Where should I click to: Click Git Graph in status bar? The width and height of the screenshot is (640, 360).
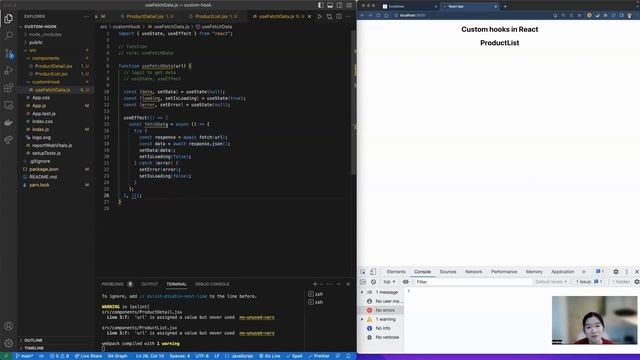click(118, 356)
